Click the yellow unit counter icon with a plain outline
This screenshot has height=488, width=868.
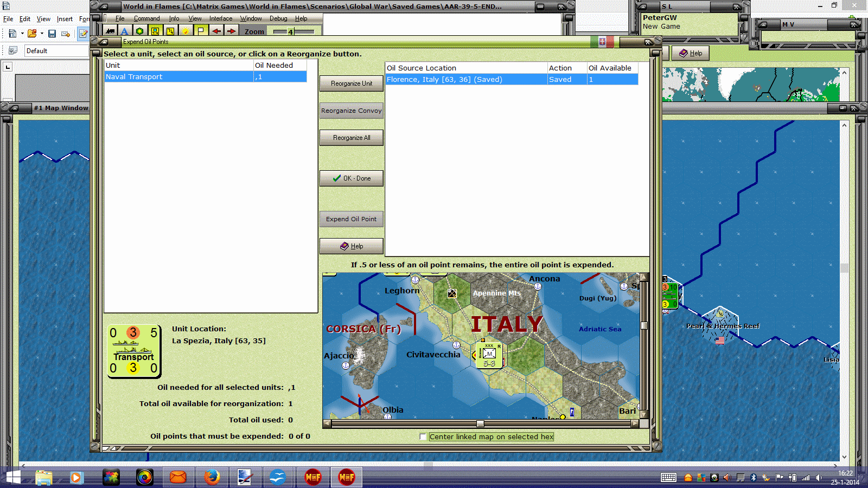click(170, 31)
